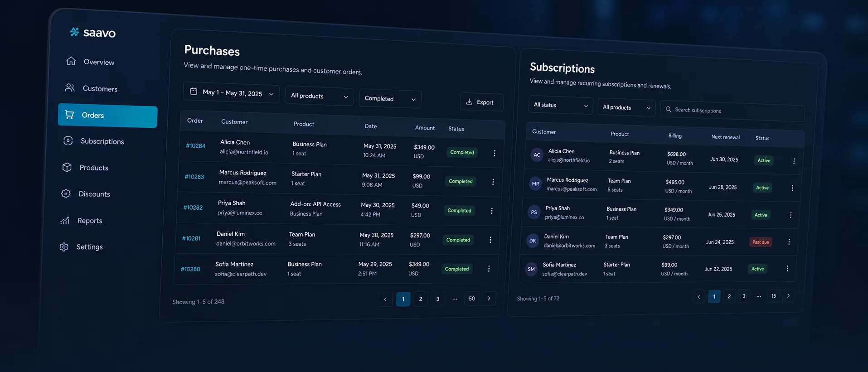This screenshot has width=868, height=372.
Task: Open actions for Sofia Martinez's subscription
Action: (x=787, y=269)
